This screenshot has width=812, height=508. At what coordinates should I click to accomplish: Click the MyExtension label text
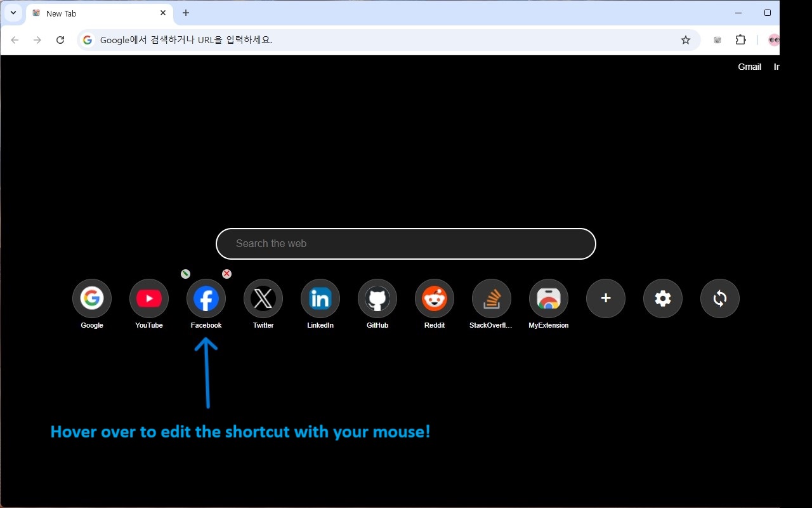click(x=549, y=325)
